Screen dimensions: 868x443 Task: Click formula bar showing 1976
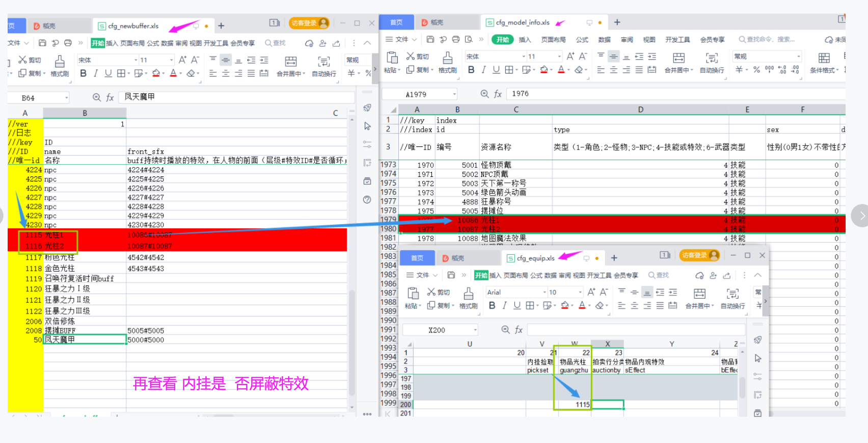point(675,94)
